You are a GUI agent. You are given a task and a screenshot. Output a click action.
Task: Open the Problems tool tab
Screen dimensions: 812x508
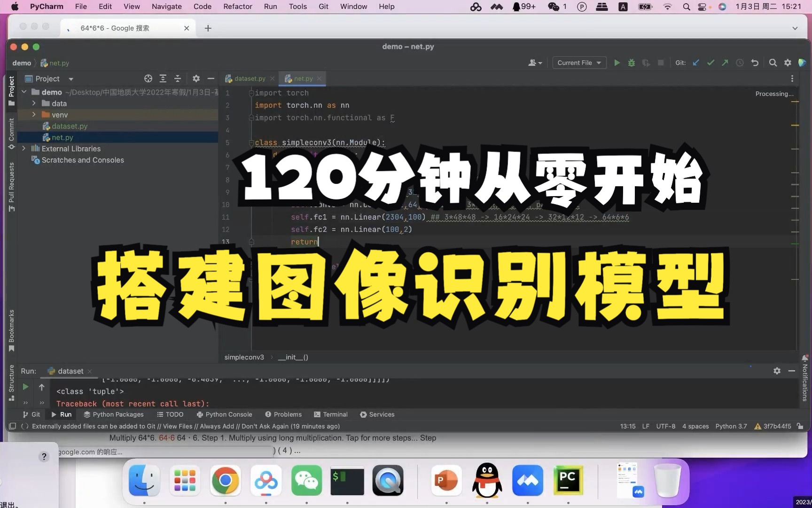pos(283,414)
